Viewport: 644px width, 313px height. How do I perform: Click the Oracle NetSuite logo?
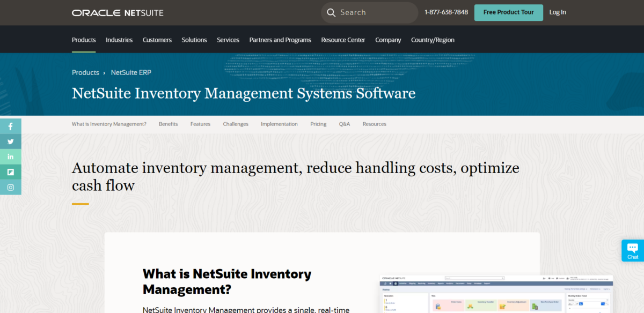coord(118,12)
